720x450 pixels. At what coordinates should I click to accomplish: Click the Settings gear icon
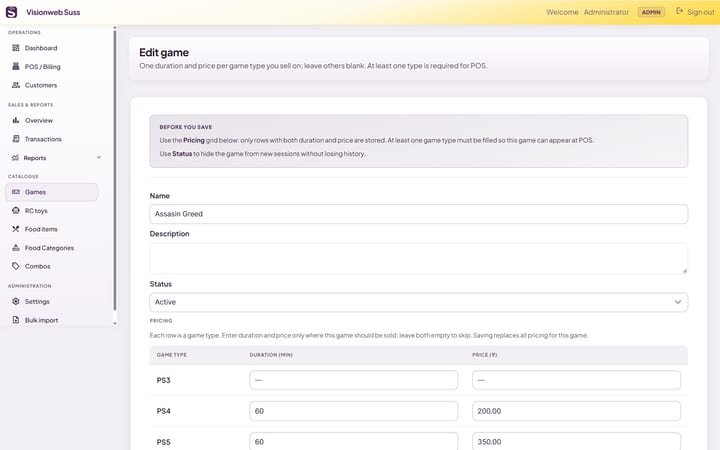pyautogui.click(x=16, y=301)
